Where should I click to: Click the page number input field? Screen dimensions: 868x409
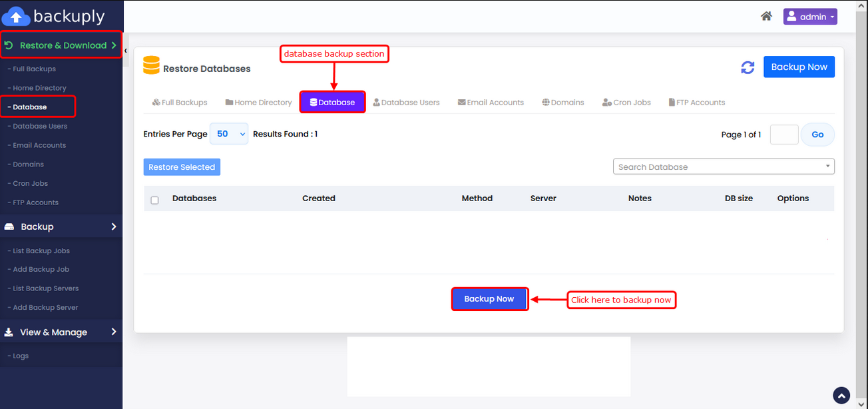[x=784, y=135]
